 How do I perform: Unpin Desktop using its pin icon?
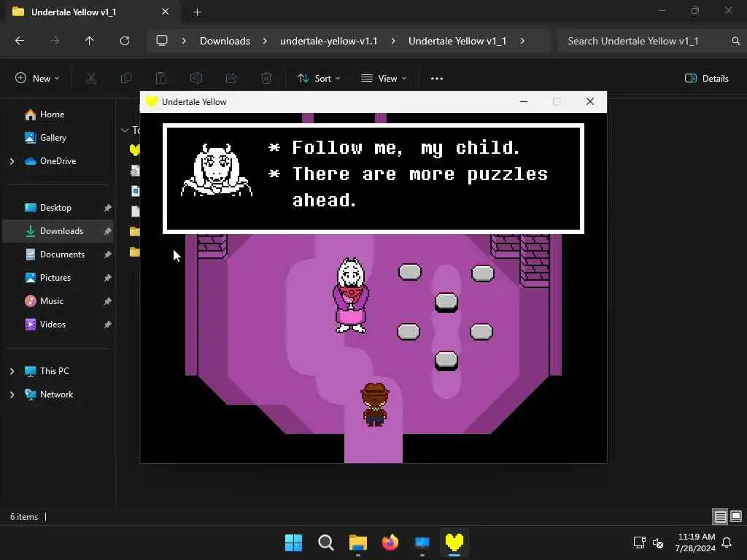(x=107, y=208)
